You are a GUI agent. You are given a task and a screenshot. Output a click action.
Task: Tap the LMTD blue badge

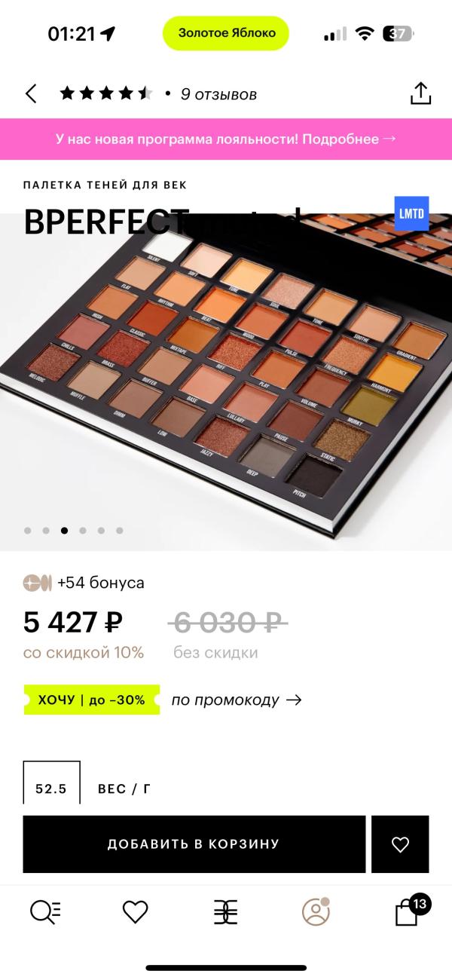pyautogui.click(x=411, y=214)
